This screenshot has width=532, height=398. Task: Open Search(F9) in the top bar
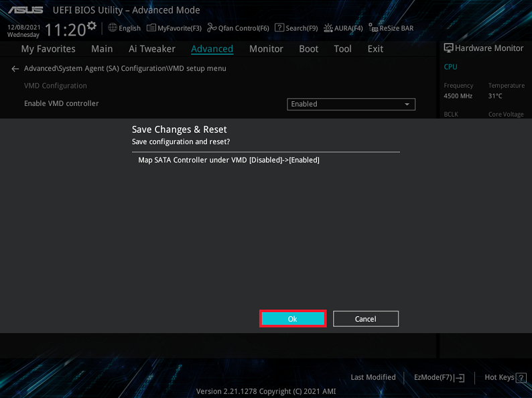point(296,28)
